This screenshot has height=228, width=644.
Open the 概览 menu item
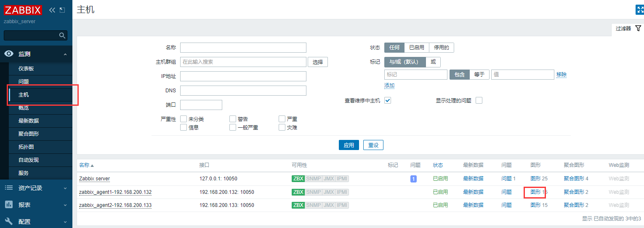tap(40, 108)
